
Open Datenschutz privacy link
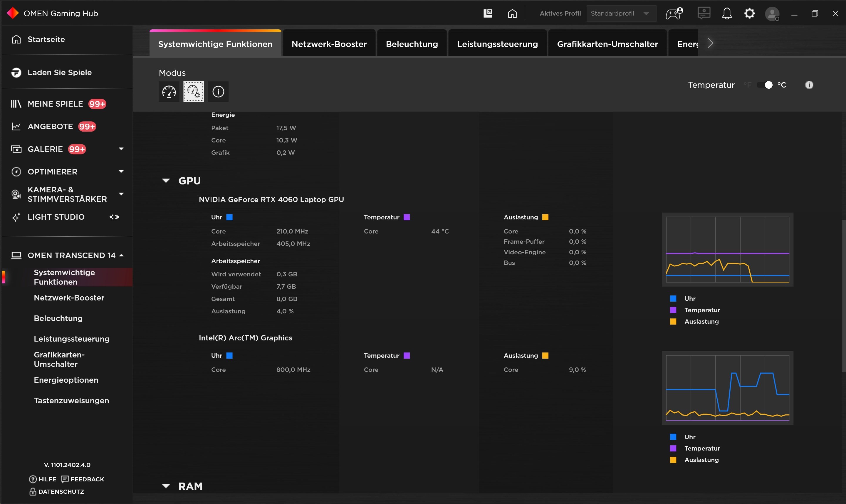56,491
